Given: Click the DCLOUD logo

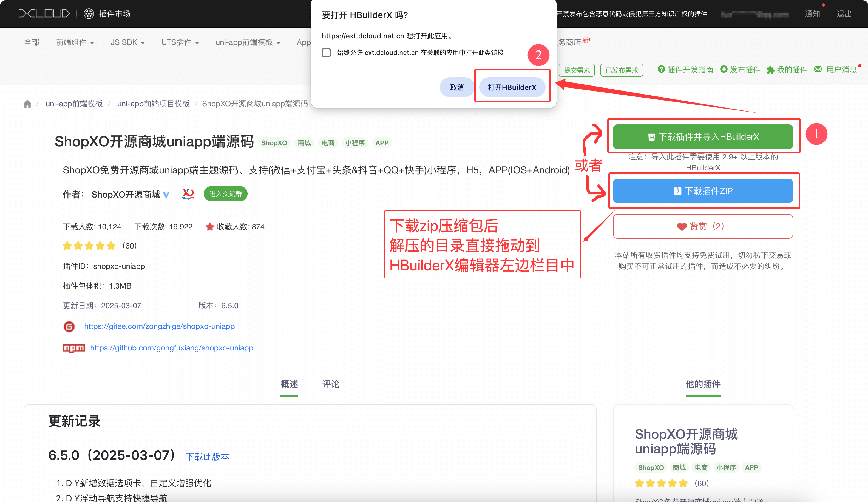Looking at the screenshot, I should pyautogui.click(x=44, y=13).
